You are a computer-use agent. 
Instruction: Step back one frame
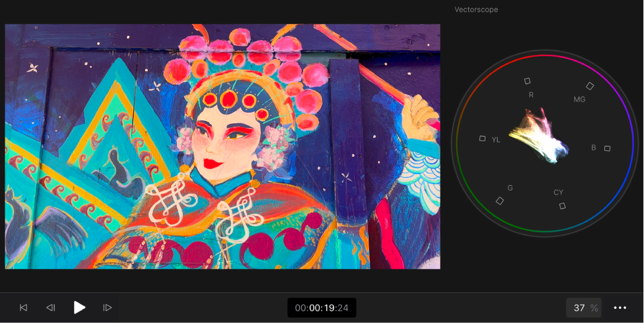click(51, 308)
